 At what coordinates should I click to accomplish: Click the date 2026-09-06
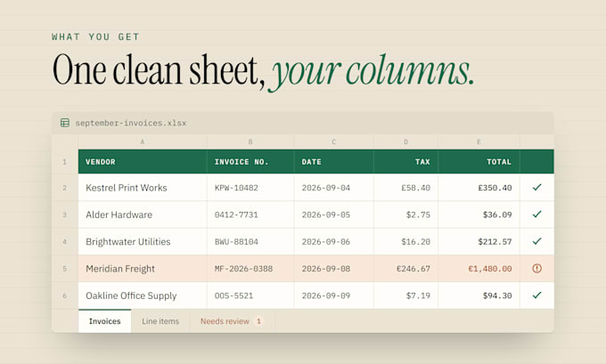tap(326, 242)
